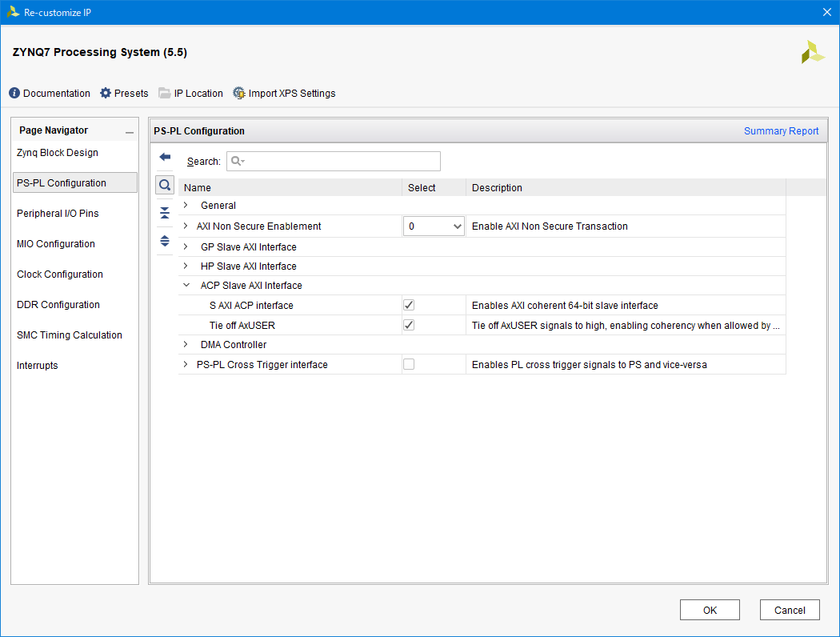The image size is (840, 637).
Task: Expand HP Slave AXI Interface
Action: (x=186, y=266)
